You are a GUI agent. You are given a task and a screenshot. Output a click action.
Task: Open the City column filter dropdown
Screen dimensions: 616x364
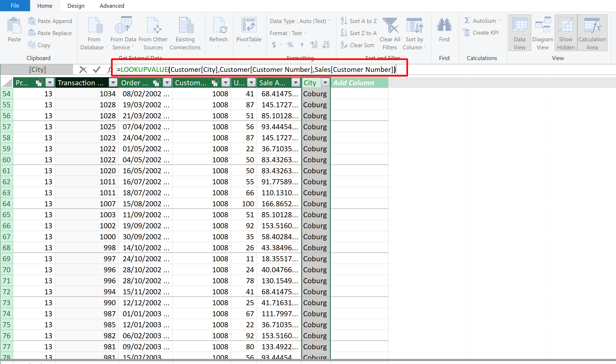click(x=325, y=83)
